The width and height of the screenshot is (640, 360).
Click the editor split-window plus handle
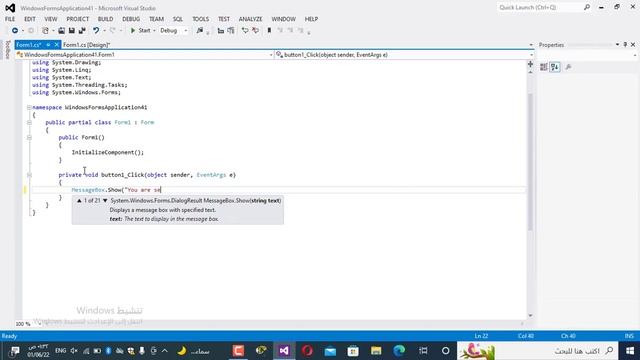(x=530, y=64)
